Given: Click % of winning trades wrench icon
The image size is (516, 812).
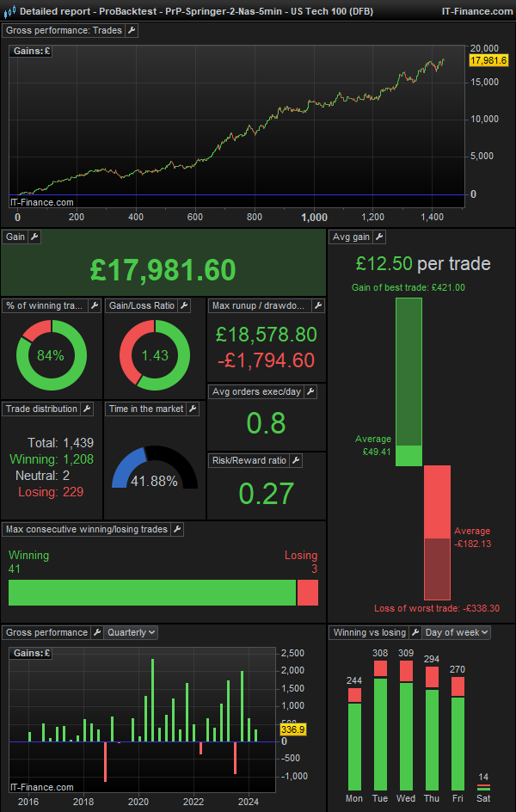Looking at the screenshot, I should [x=94, y=305].
